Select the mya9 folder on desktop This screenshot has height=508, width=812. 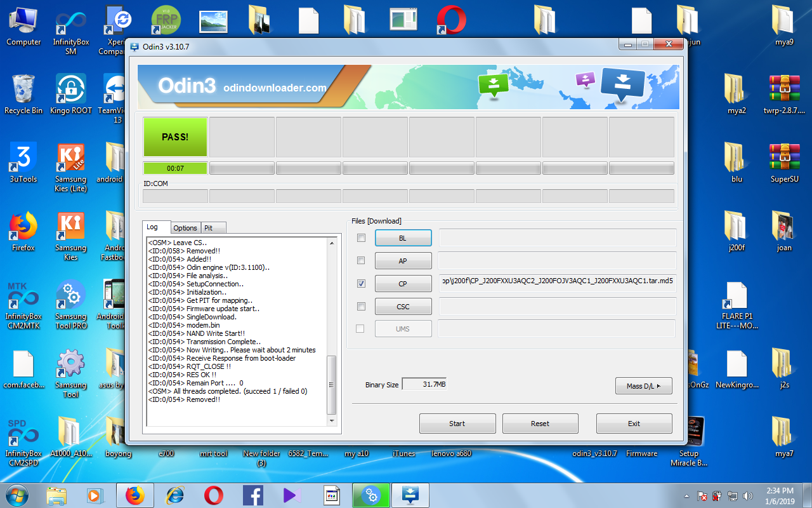pos(785,25)
